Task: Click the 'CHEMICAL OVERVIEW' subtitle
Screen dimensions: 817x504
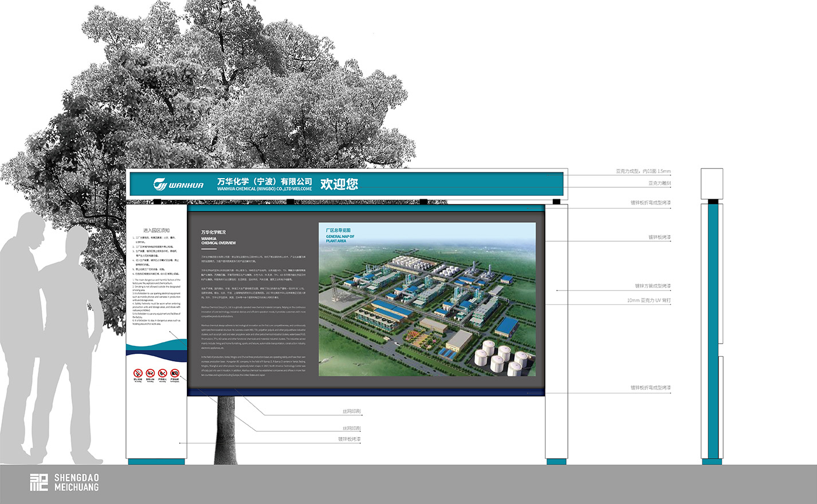Action: [218, 243]
